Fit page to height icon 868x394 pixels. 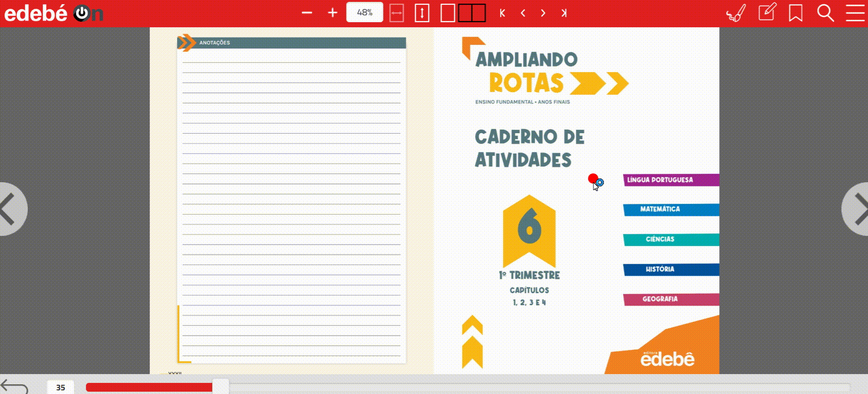click(422, 13)
